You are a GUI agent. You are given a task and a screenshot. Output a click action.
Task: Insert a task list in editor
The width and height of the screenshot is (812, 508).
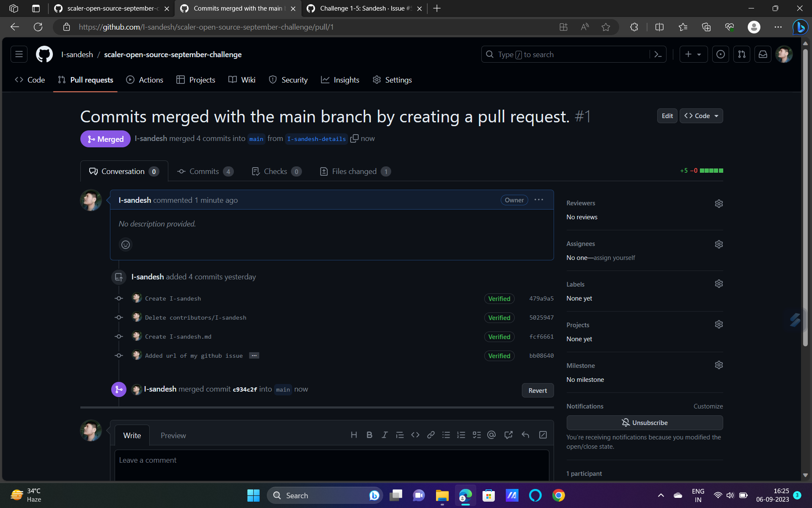(477, 435)
